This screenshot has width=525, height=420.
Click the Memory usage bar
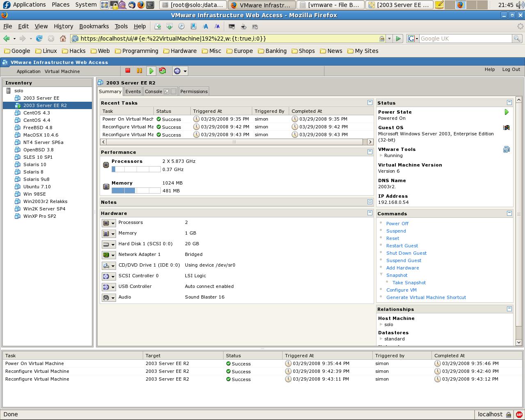136,190
